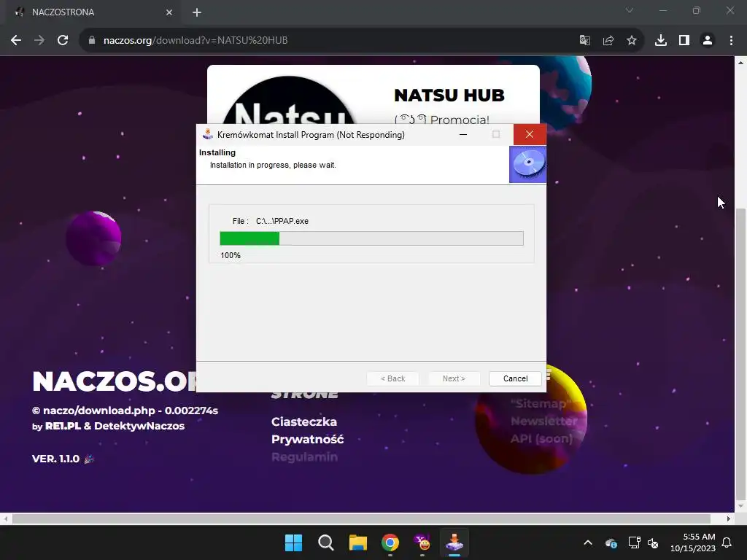747x560 pixels.
Task: Click the disabled Next button in installer
Action: tap(454, 378)
